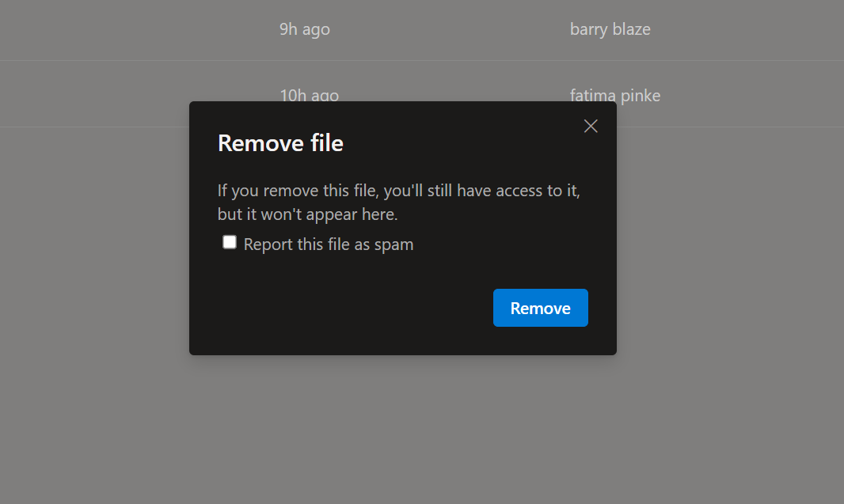Screen dimensions: 844x504
Task: Click the 'Remove file' dialog heading
Action: click(280, 143)
